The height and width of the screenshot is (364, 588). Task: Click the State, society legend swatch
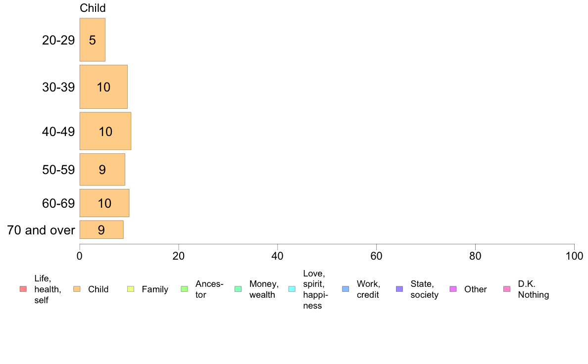coord(399,289)
